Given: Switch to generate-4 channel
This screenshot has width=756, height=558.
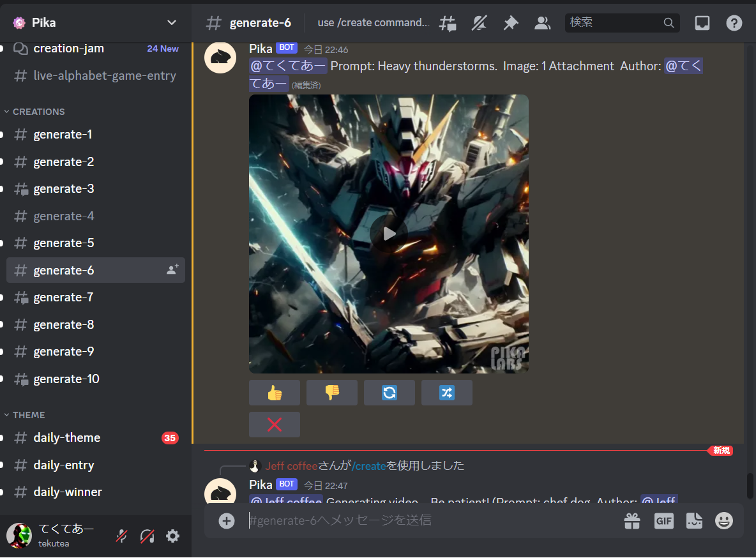Looking at the screenshot, I should point(96,216).
